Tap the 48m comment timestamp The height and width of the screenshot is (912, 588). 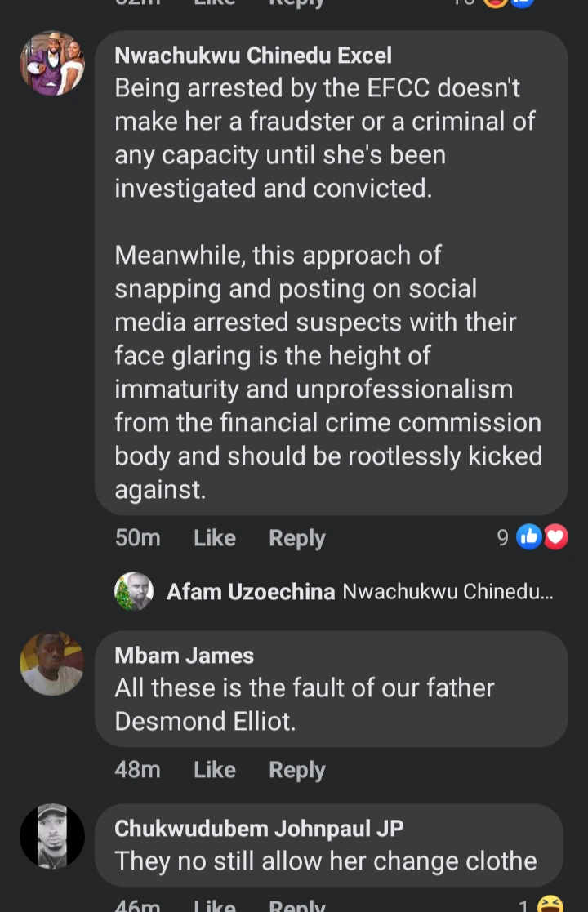click(x=138, y=770)
